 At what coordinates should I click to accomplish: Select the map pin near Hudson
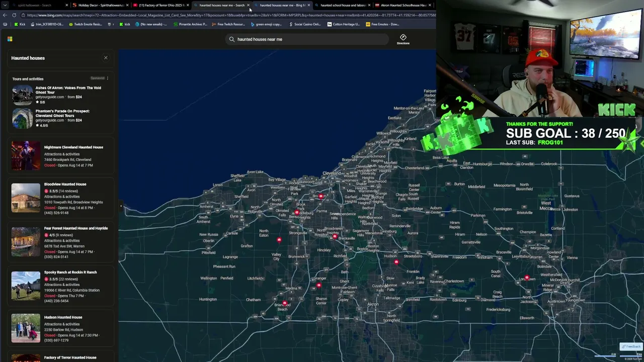[x=396, y=262]
